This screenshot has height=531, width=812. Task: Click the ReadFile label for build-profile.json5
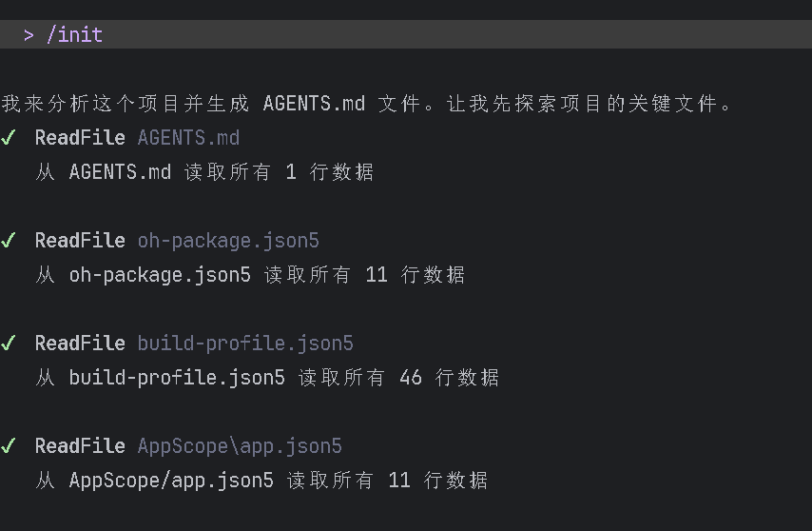pos(80,344)
